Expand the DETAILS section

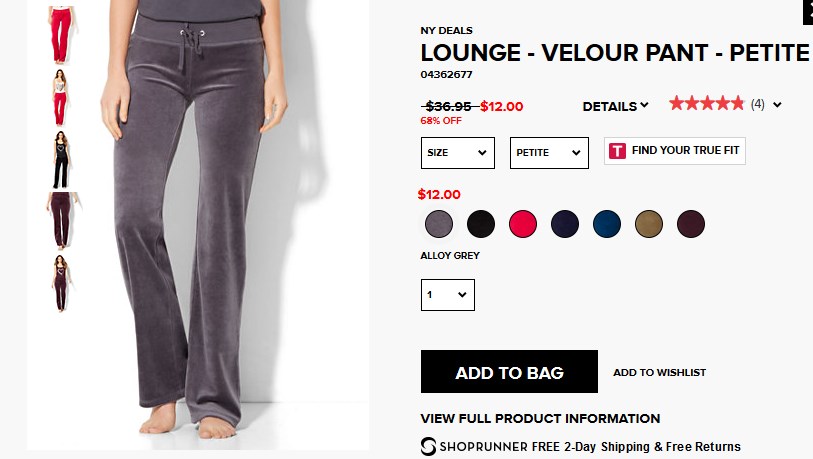[x=615, y=106]
